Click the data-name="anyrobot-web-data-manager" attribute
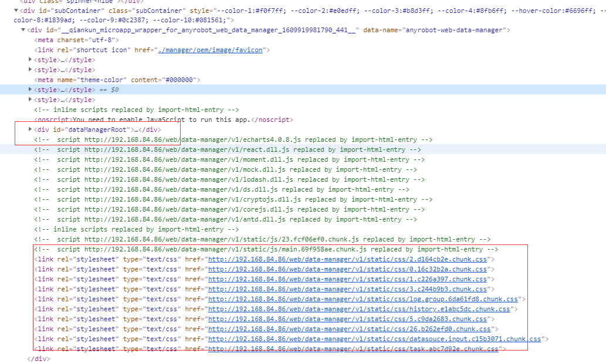The width and height of the screenshot is (606, 364). tap(434, 30)
